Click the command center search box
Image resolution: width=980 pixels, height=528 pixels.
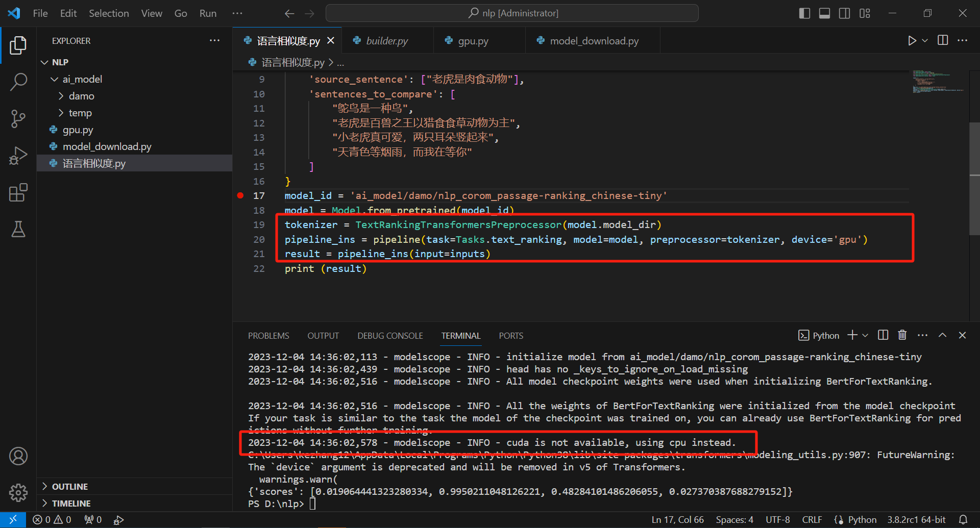[512, 13]
